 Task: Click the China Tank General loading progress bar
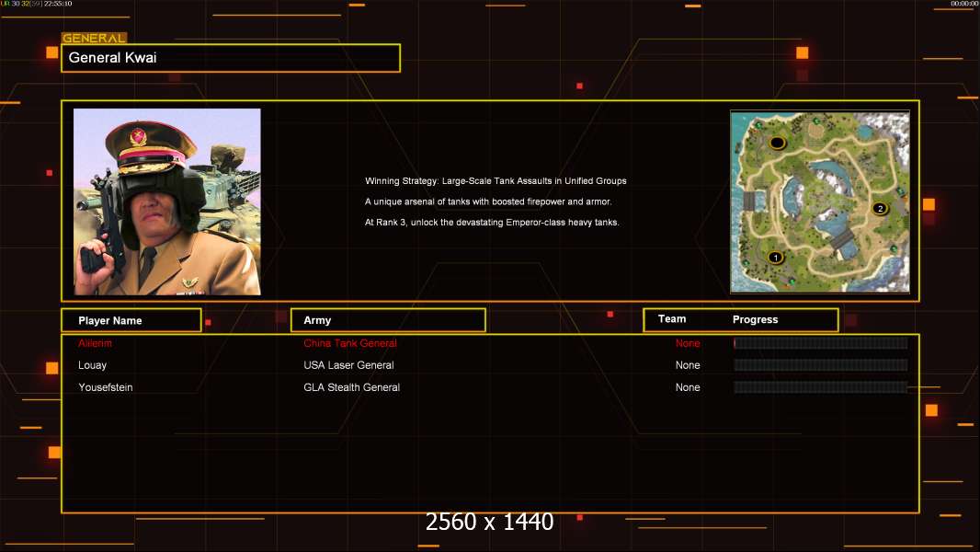[821, 342]
